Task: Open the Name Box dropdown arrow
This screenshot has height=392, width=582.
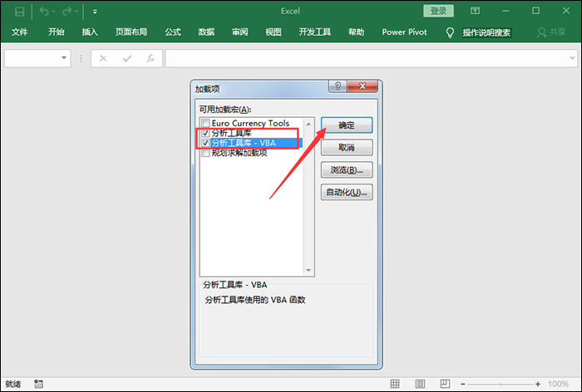Action: tap(64, 58)
